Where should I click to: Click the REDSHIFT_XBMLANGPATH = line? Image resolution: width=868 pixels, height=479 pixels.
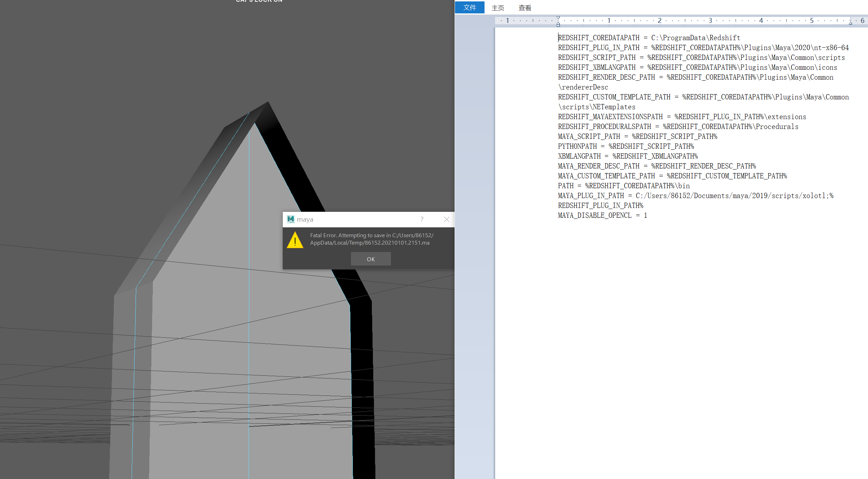pos(698,67)
